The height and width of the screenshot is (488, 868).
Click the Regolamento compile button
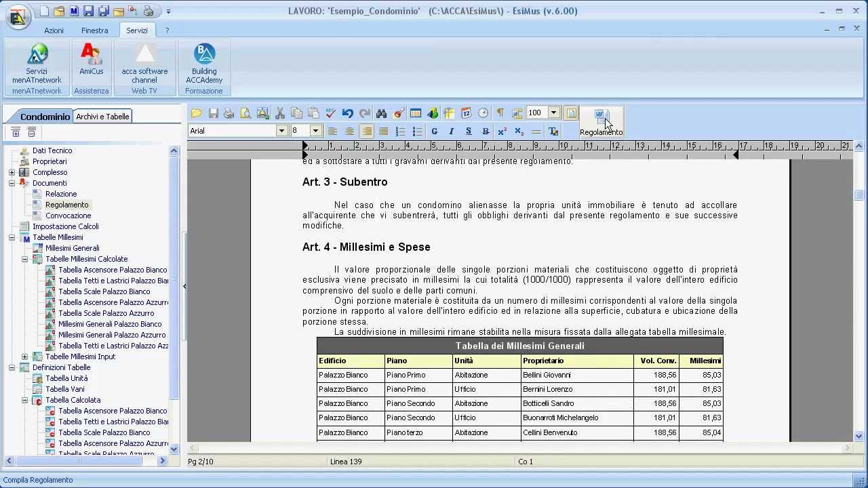click(601, 123)
